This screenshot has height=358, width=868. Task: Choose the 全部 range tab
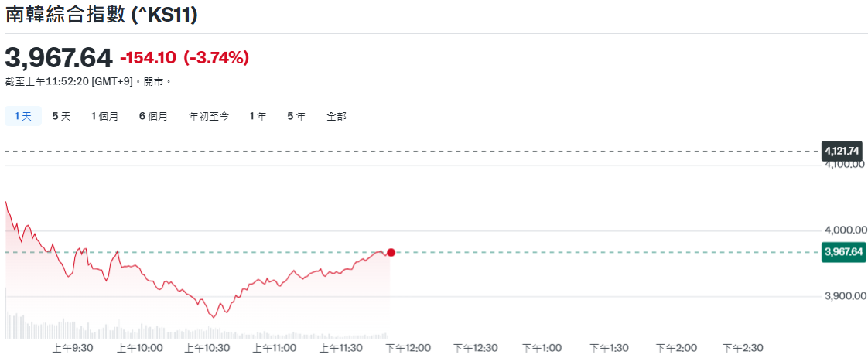click(337, 116)
